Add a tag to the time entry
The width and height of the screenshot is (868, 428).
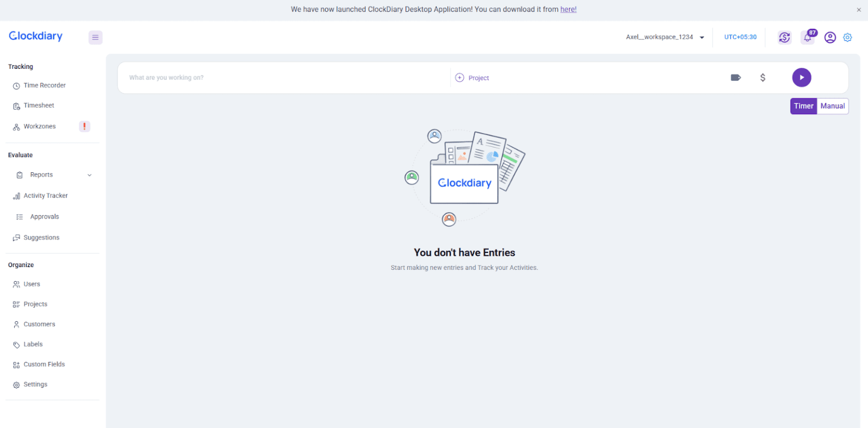coord(736,77)
